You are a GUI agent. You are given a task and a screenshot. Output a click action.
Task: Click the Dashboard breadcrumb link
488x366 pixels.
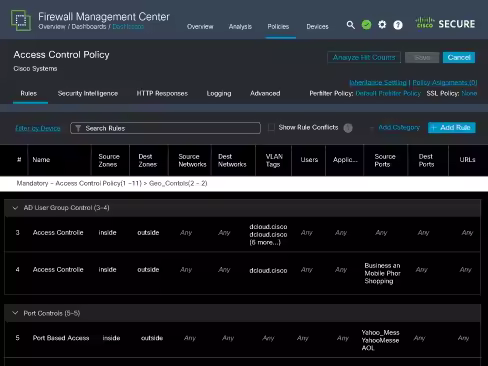pos(128,26)
